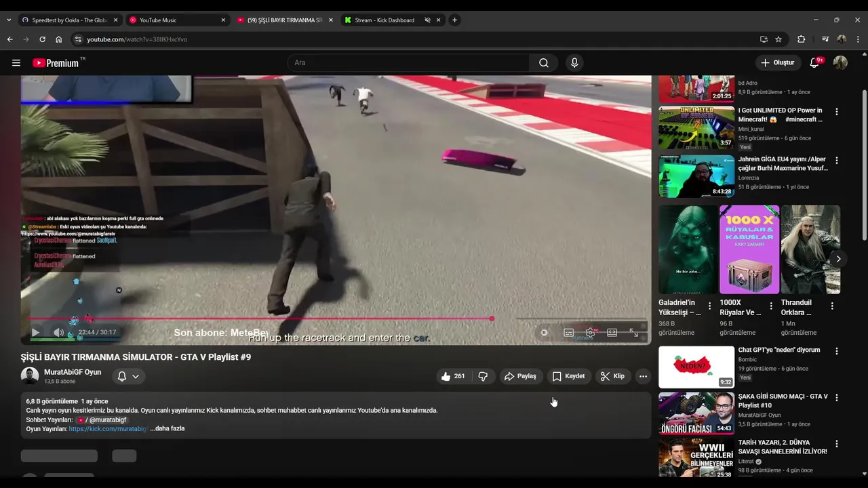Viewport: 868px width, 488px height.
Task: View site information icon in address bar
Action: (78, 39)
